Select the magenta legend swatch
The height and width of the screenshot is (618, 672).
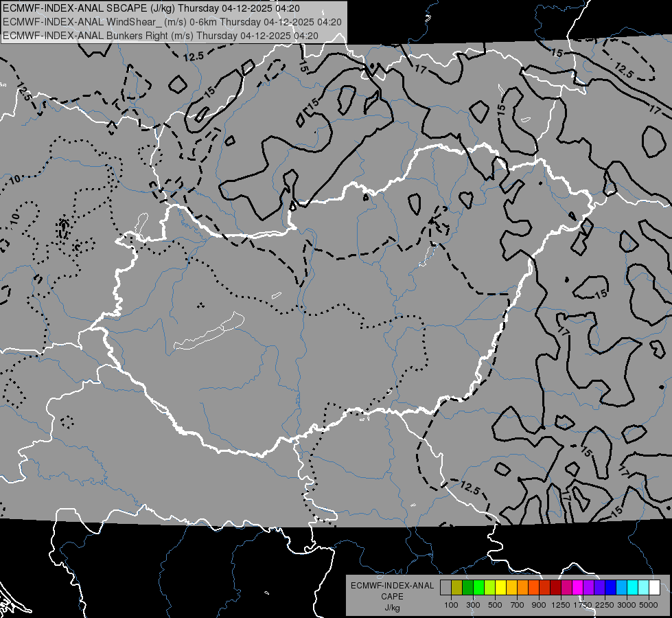(x=578, y=588)
